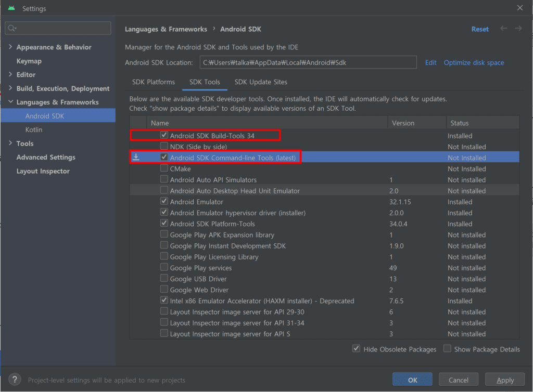Check Google Play Licensing Library

164,256
